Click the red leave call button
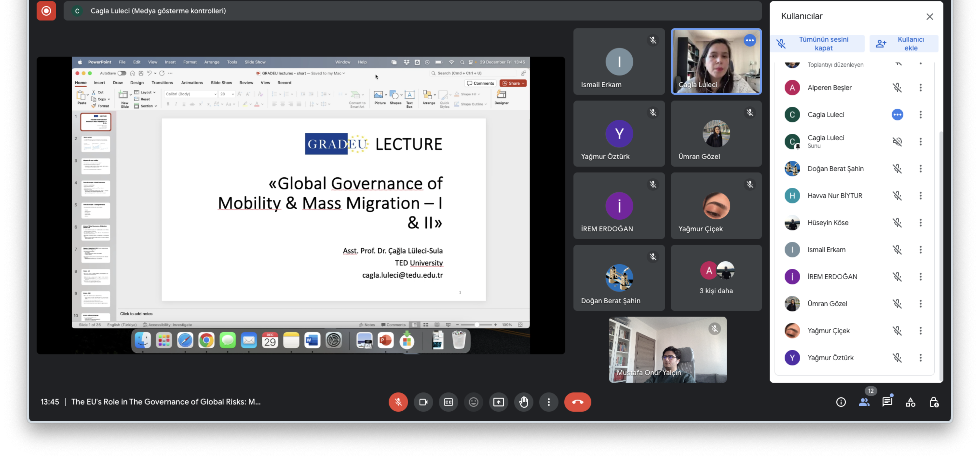The width and height of the screenshot is (980, 459). coord(577,402)
